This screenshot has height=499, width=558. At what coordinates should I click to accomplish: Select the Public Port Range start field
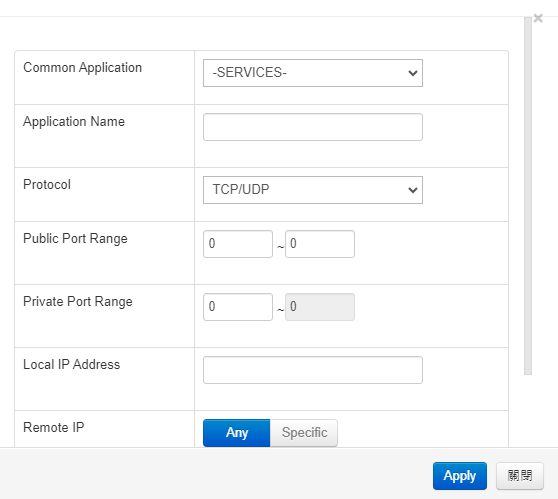pyautogui.click(x=238, y=244)
